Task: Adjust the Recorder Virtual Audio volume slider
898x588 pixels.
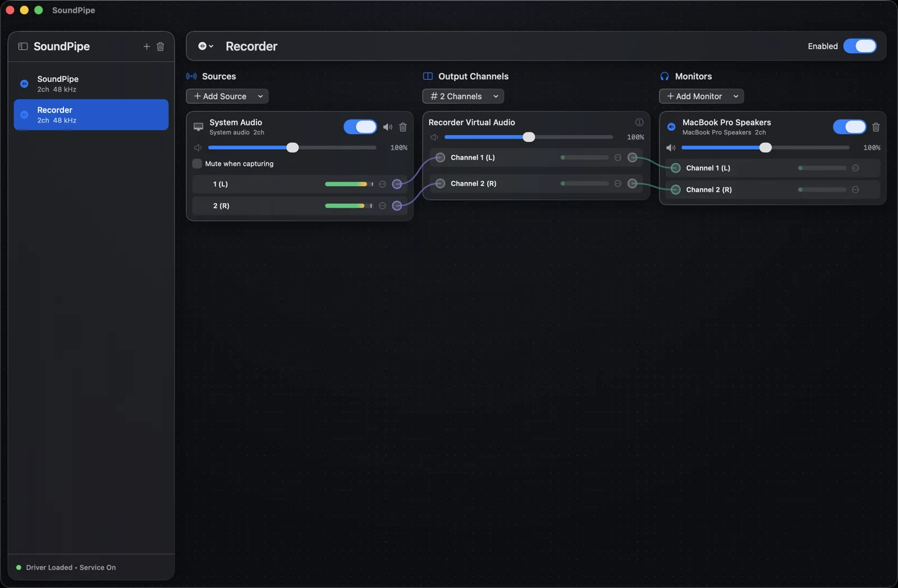Action: pos(529,137)
